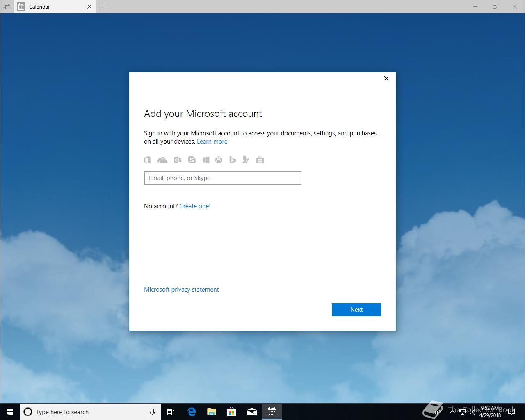Open the Windows Start menu
The image size is (525, 420).
pos(10,412)
